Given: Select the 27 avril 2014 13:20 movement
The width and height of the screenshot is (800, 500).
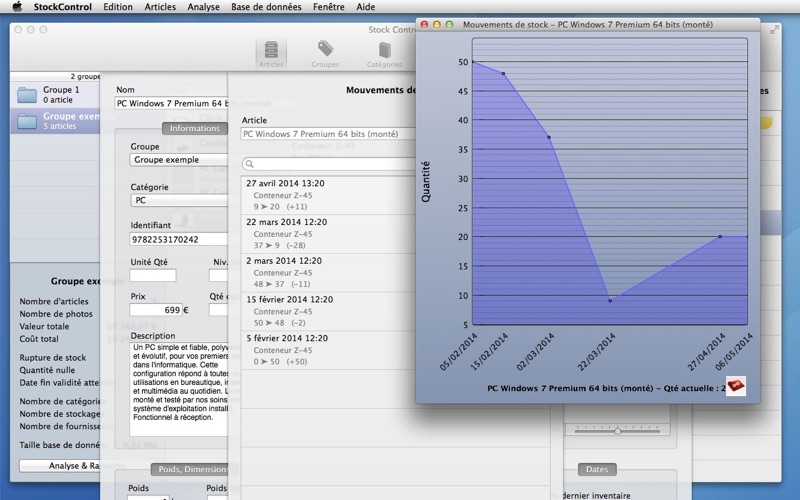Looking at the screenshot, I should tap(329, 195).
